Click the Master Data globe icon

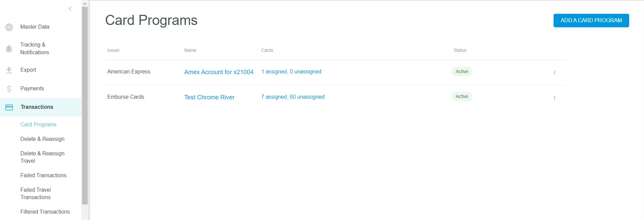tap(9, 27)
